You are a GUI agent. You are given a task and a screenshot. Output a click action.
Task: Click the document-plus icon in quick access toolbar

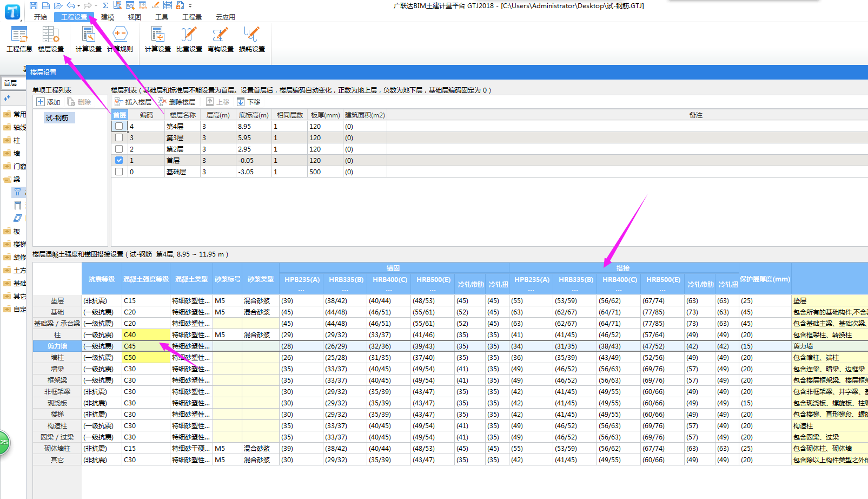[x=180, y=5]
